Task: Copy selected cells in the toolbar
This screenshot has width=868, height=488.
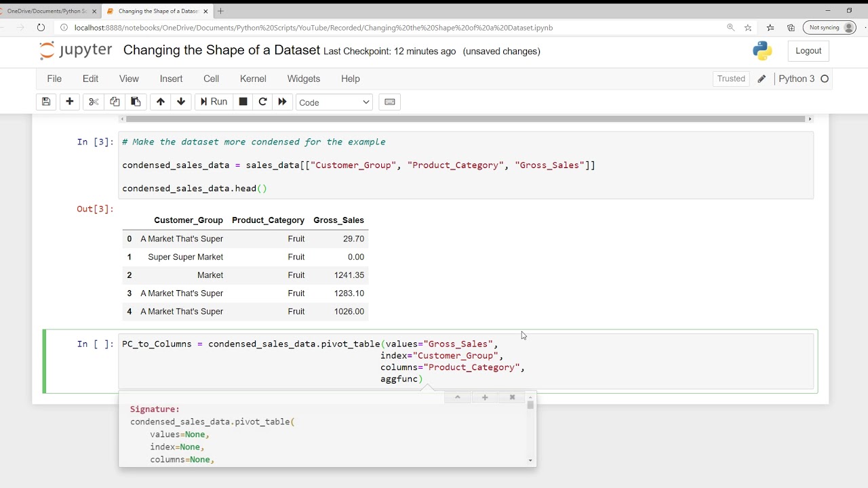Action: pos(115,102)
